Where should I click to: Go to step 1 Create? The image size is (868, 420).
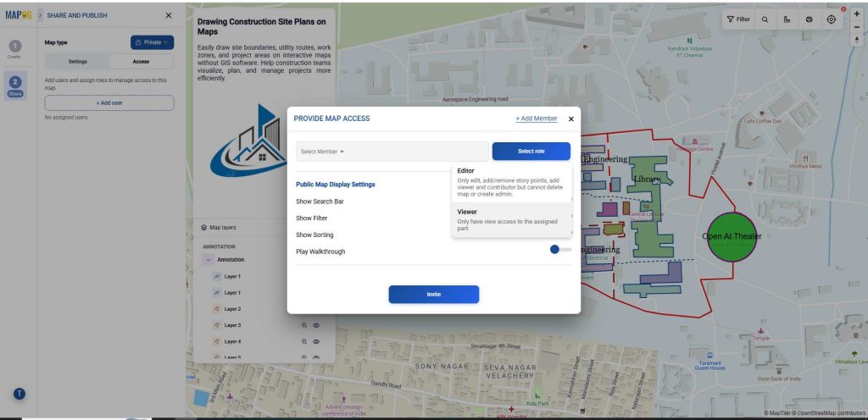(15, 49)
